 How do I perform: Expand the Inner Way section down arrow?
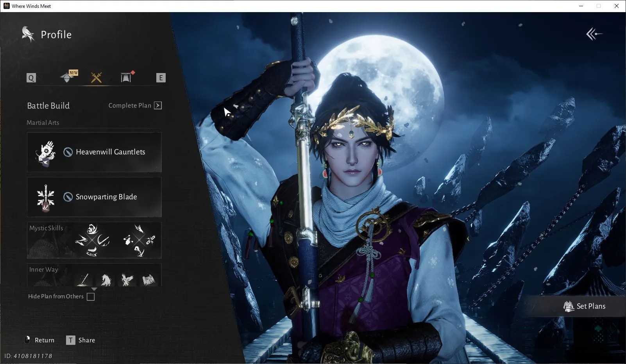pyautogui.click(x=94, y=289)
